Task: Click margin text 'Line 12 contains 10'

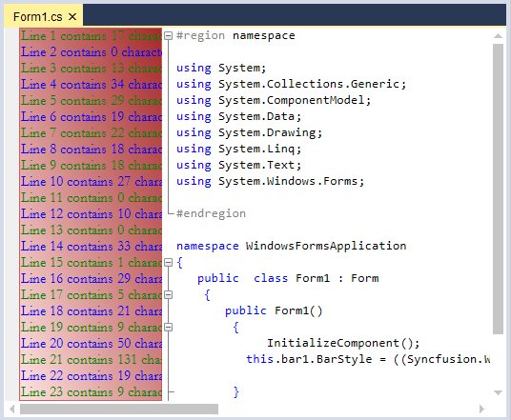Action: pos(75,213)
